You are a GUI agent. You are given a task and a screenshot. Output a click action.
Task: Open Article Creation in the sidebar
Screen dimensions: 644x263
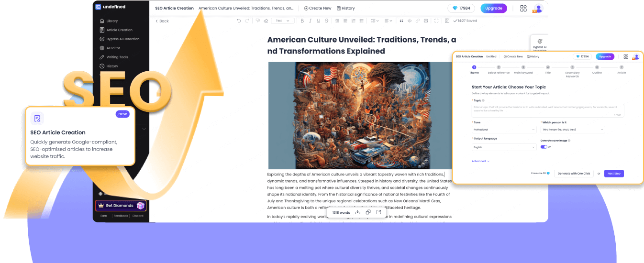coord(116,30)
